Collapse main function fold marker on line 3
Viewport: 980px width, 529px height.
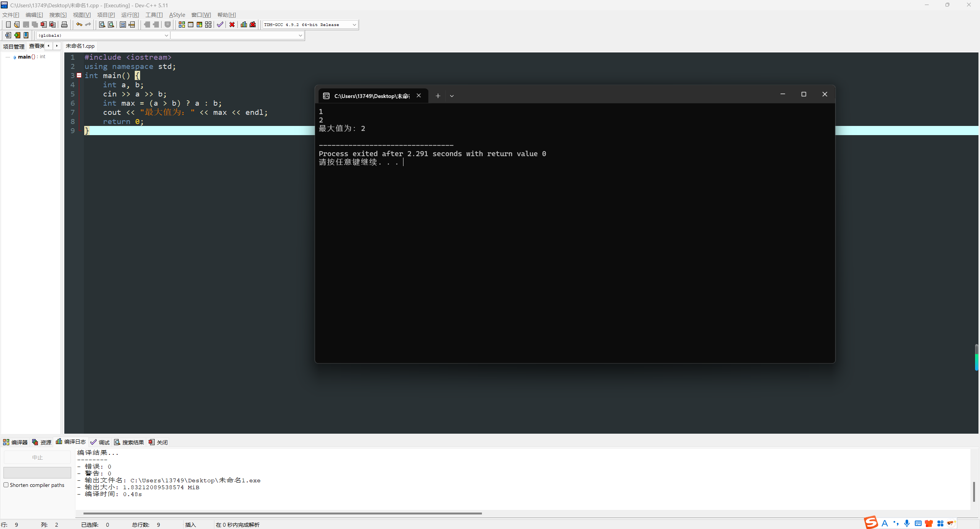coord(79,75)
